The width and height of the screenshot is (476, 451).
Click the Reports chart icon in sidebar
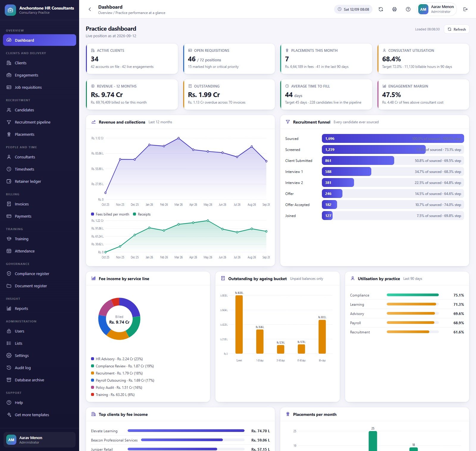pos(9,308)
